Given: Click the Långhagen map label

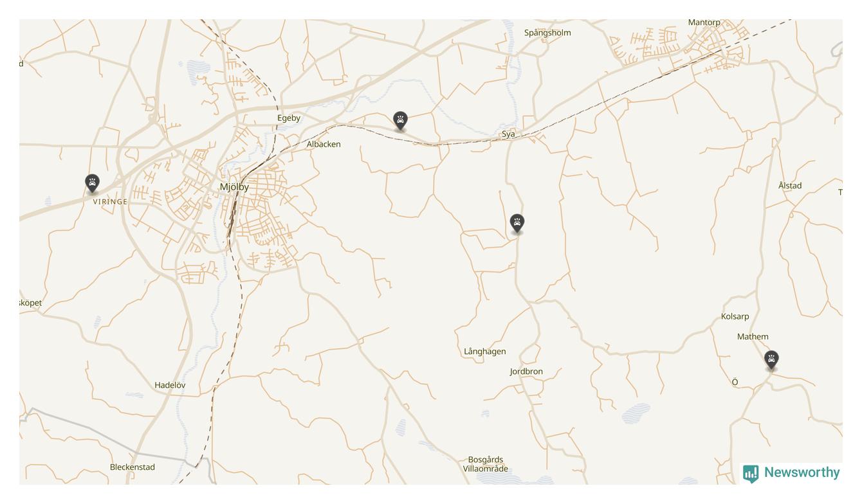Looking at the screenshot, I should (x=484, y=352).
